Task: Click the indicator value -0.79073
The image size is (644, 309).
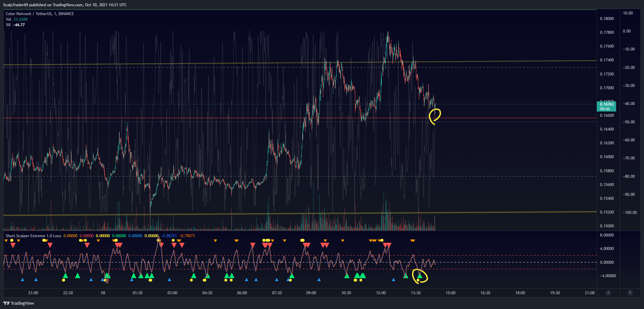Action: (187, 236)
